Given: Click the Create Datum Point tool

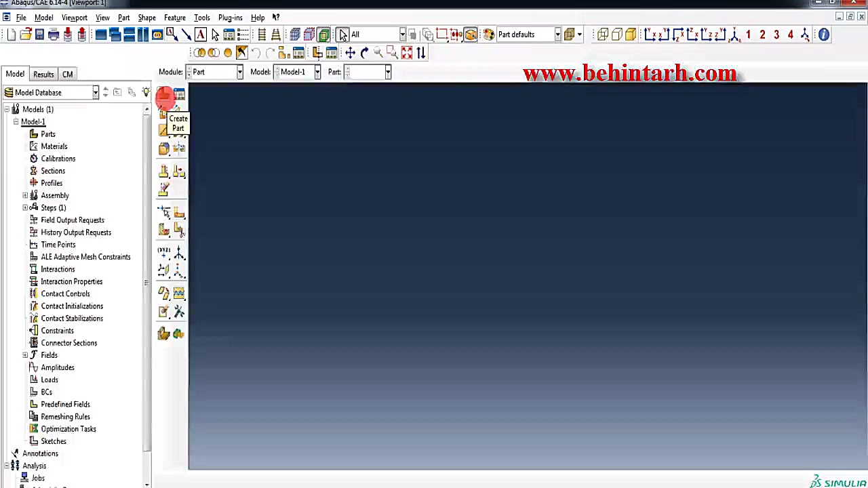Looking at the screenshot, I should [164, 253].
